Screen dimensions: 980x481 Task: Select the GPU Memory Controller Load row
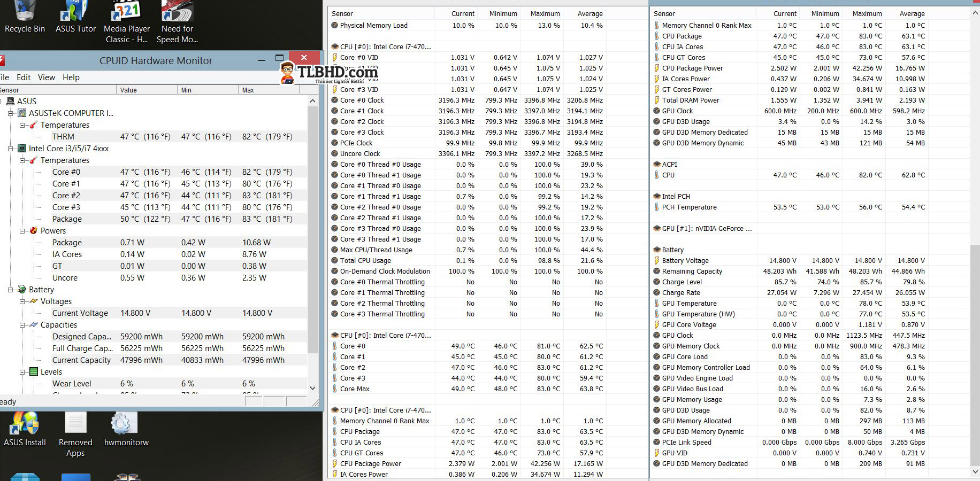pos(789,367)
